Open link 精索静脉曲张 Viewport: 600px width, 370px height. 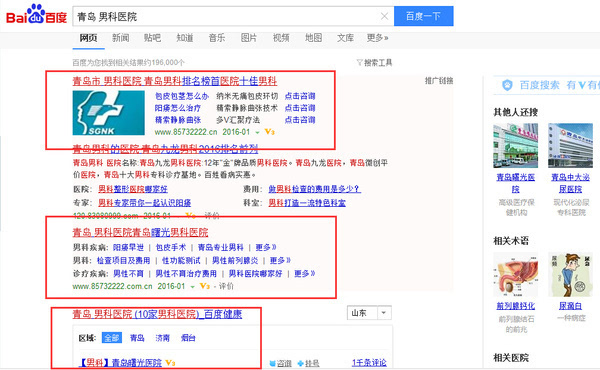(178, 120)
